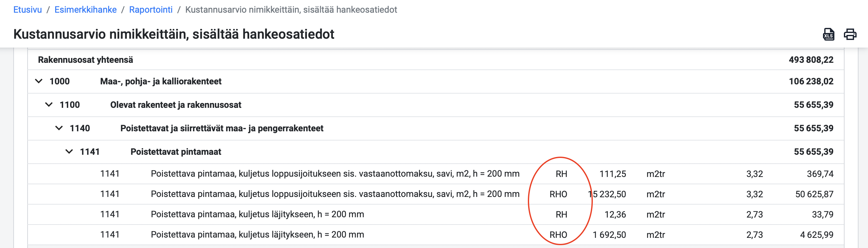Image resolution: width=868 pixels, height=248 pixels.
Task: Click first savi pintamaa row with RH
Action: point(436,174)
